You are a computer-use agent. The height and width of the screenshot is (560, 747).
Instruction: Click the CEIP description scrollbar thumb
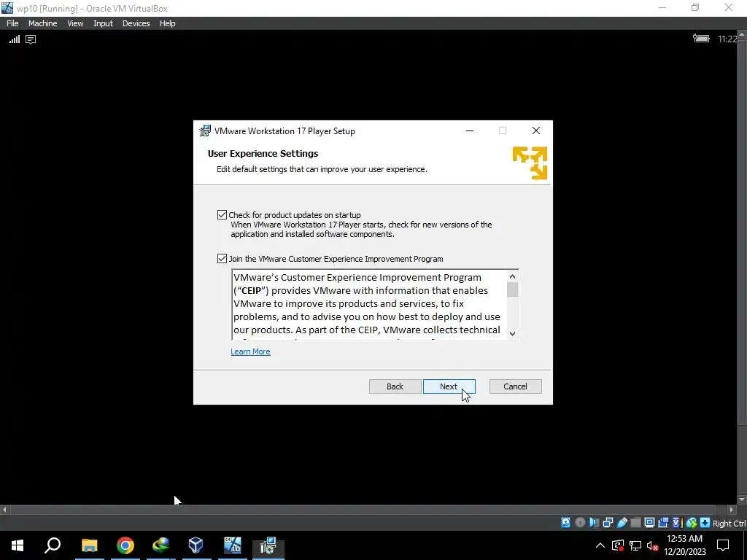coord(512,289)
